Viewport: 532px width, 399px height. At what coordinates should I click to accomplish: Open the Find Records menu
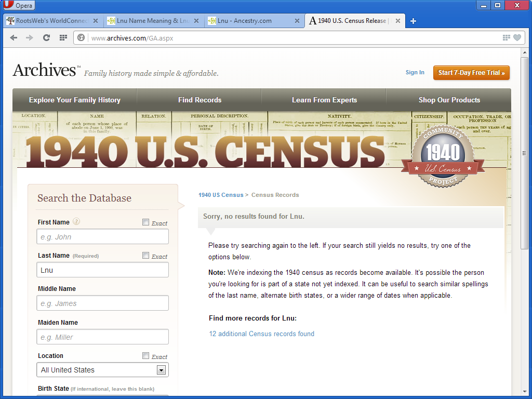point(199,99)
